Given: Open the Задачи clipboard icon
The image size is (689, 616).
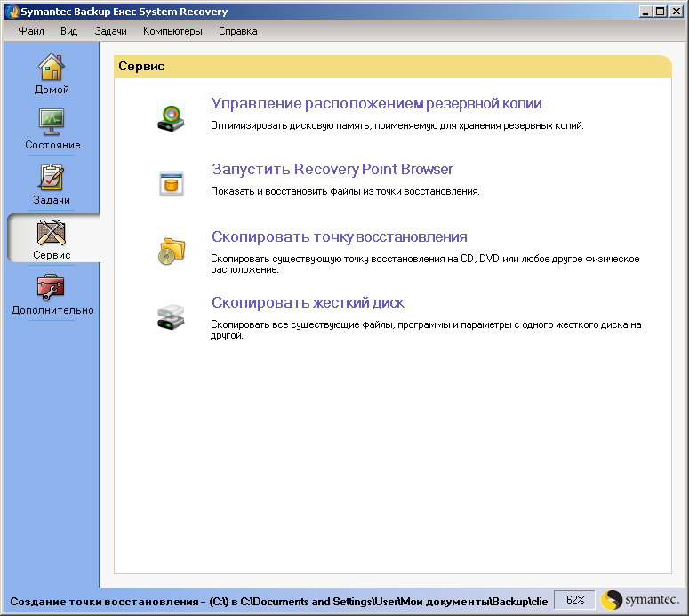Looking at the screenshot, I should pos(52,178).
